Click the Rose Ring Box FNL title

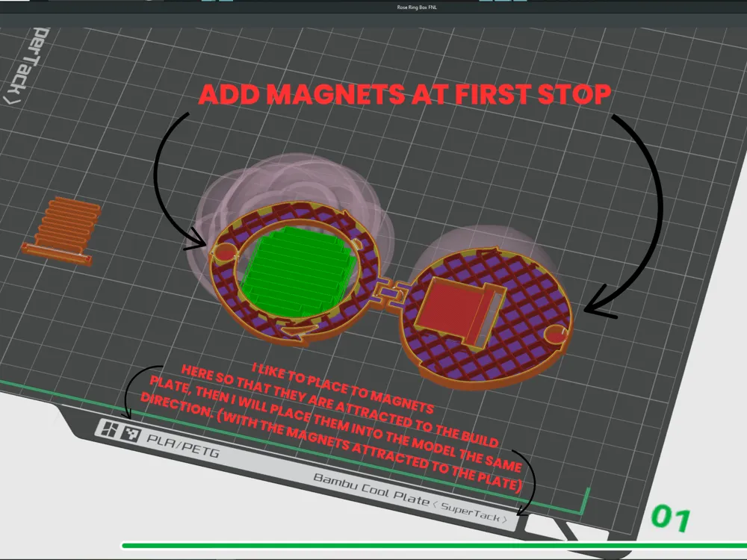(x=415, y=6)
